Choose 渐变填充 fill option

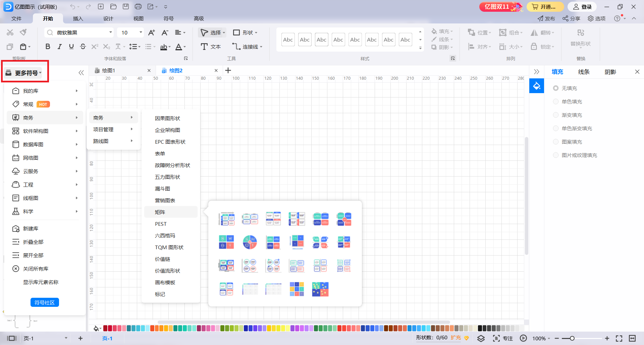coord(556,115)
